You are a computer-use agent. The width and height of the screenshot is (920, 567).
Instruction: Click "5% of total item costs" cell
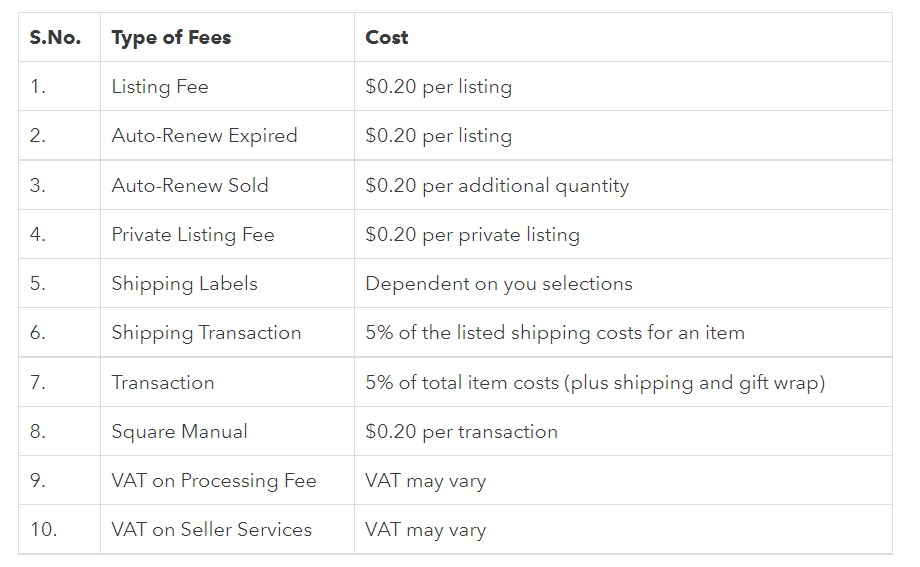click(x=595, y=383)
